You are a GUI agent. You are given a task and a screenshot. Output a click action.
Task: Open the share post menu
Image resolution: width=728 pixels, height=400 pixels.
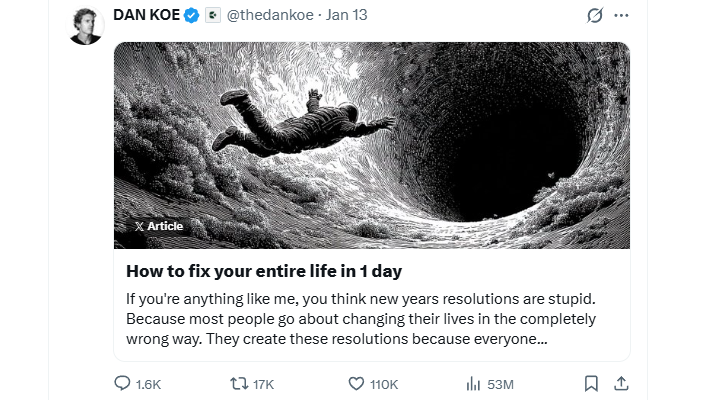[x=620, y=383]
